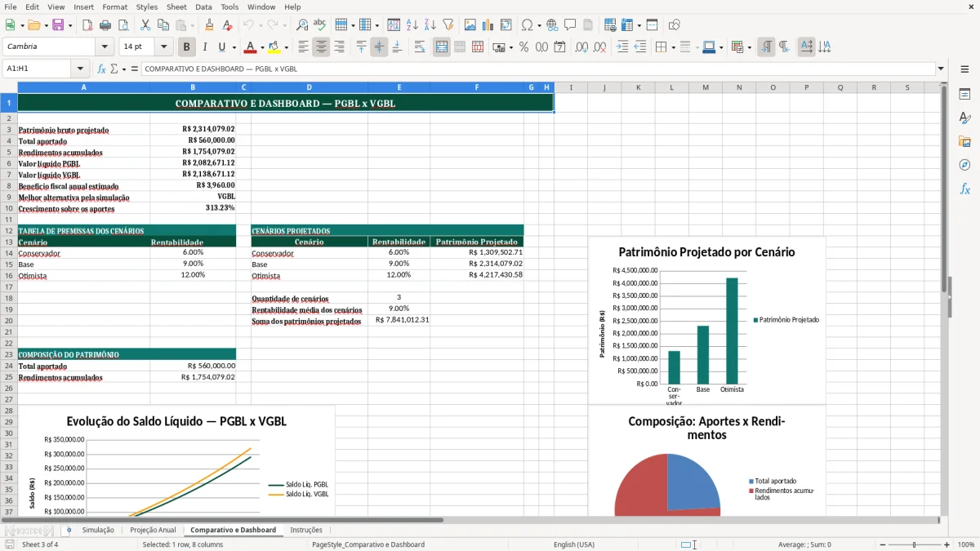The image size is (980, 551).
Task: Open the Data menu
Action: tap(203, 7)
